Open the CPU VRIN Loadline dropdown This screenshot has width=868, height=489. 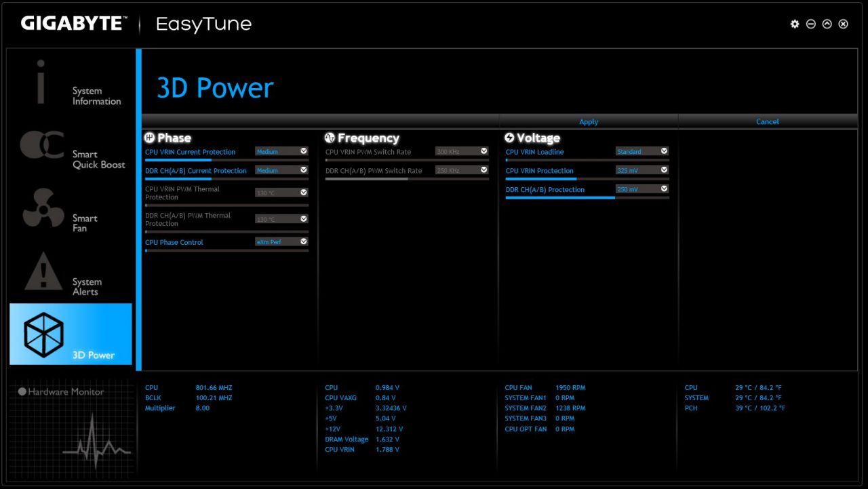642,151
